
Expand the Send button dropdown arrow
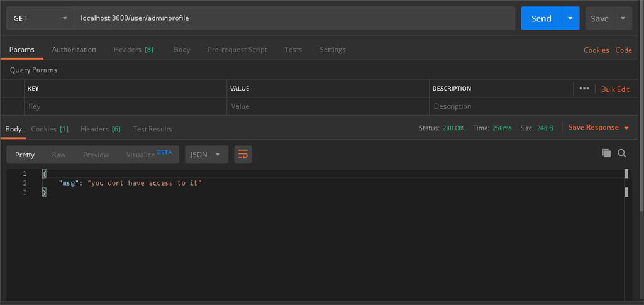[570, 18]
